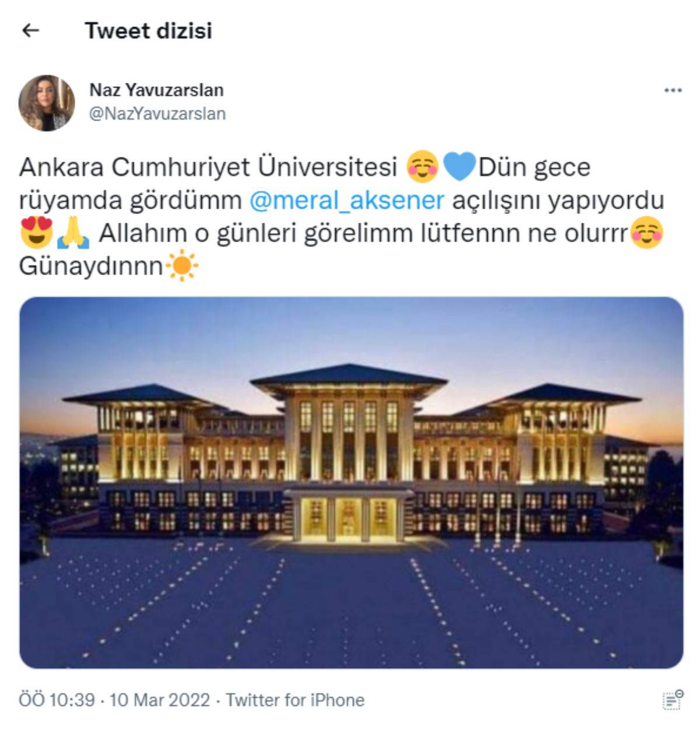Image resolution: width=700 pixels, height=730 pixels.
Task: Click the praying hands emoji
Action: coord(73,233)
